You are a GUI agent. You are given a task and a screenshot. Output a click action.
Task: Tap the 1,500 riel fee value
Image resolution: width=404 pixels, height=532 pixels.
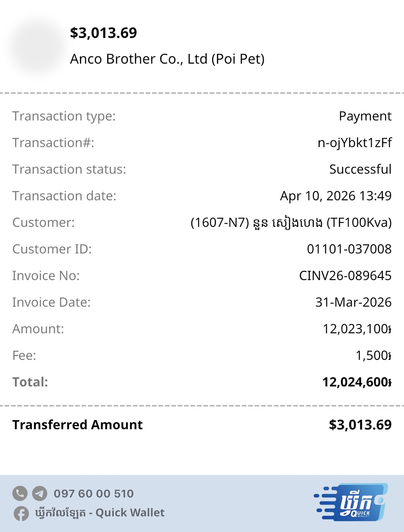coord(373,356)
